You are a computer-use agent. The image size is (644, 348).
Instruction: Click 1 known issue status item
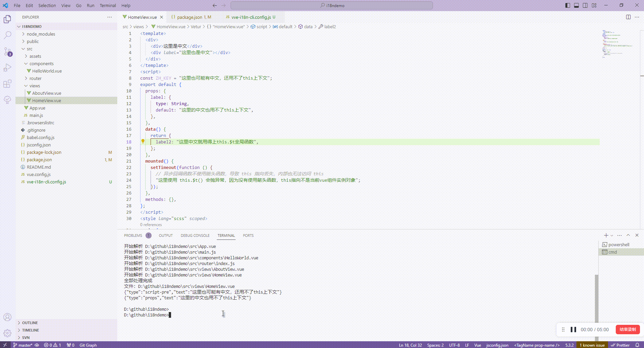(592, 345)
